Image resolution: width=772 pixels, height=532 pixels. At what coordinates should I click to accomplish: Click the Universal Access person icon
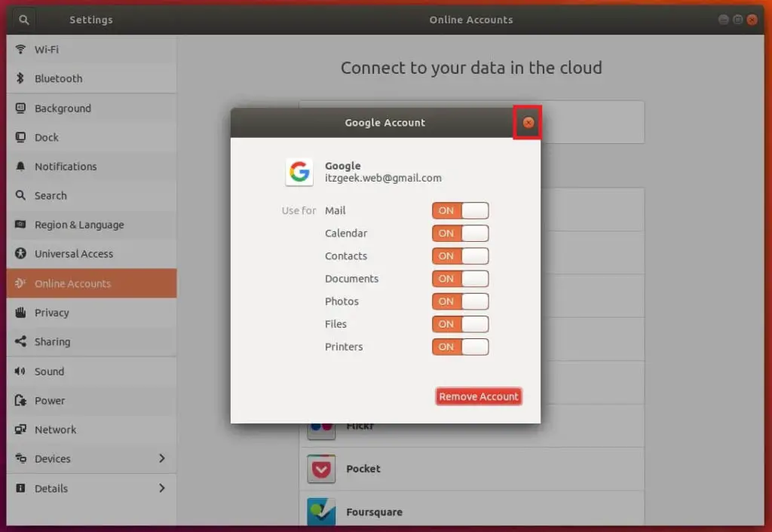click(20, 253)
